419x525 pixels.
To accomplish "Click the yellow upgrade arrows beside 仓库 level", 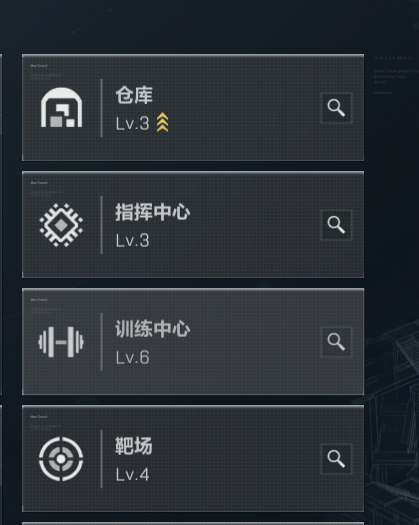I will pos(162,122).
